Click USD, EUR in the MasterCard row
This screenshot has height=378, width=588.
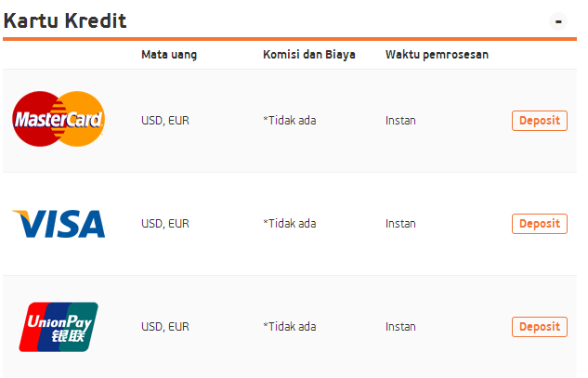click(165, 121)
